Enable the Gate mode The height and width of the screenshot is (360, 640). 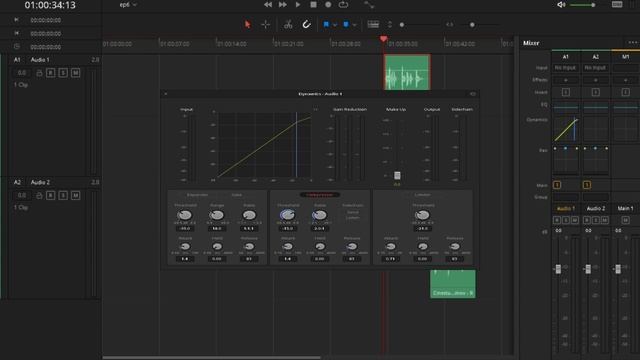tap(237, 195)
